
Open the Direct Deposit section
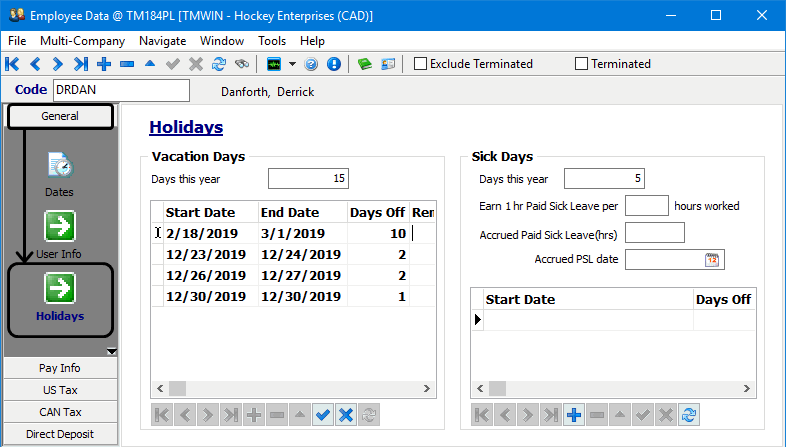pos(60,434)
